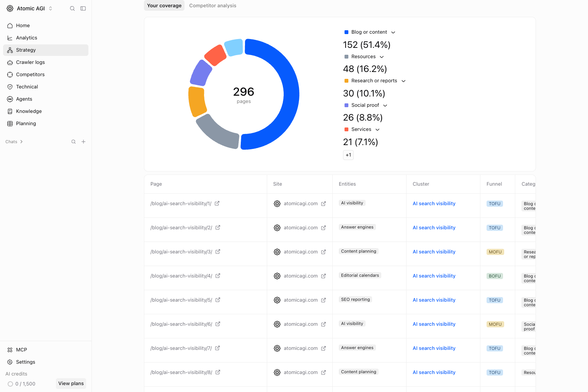This screenshot has height=392, width=588.
Task: Open MCP from sidebar bottom
Action: click(46, 350)
